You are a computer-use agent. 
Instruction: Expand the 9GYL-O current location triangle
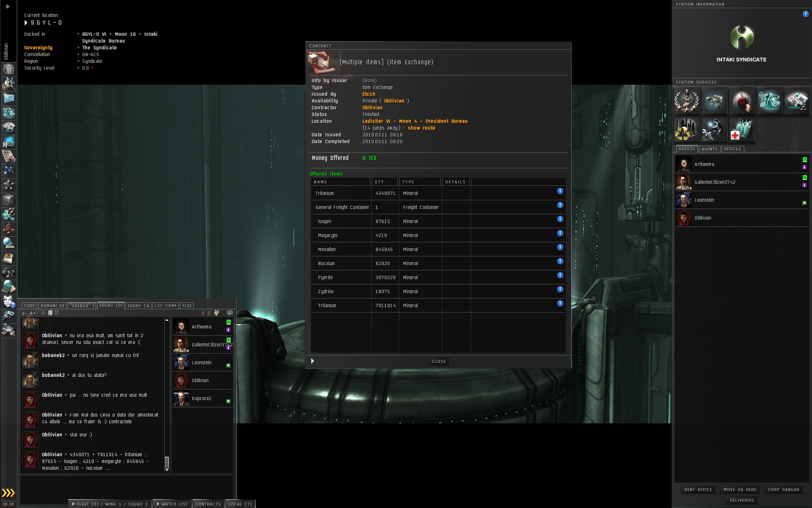tap(26, 23)
